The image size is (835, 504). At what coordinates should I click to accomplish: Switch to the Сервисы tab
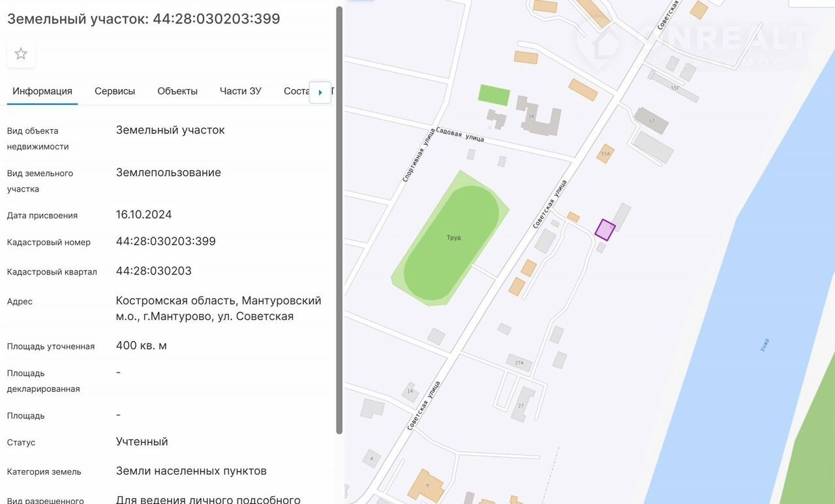pos(115,91)
